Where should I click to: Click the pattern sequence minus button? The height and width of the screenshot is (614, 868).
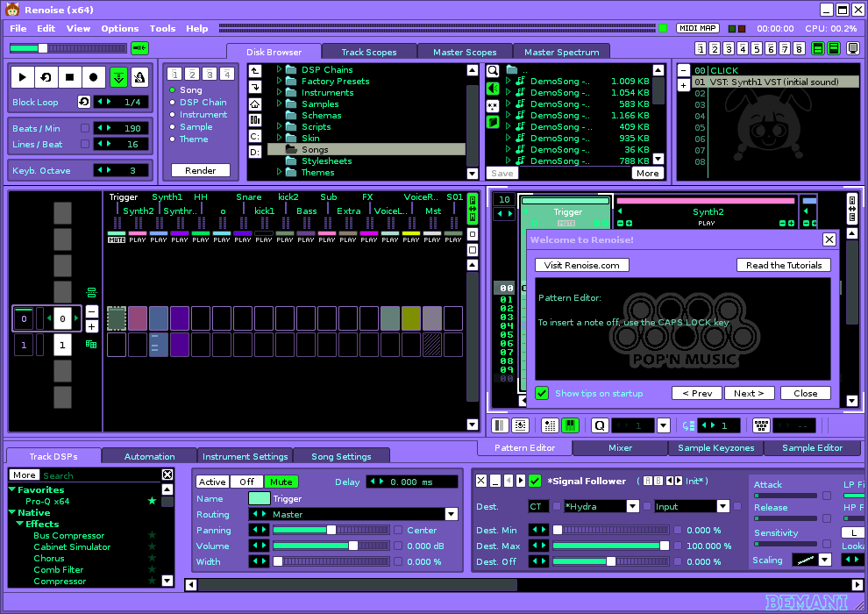[92, 311]
